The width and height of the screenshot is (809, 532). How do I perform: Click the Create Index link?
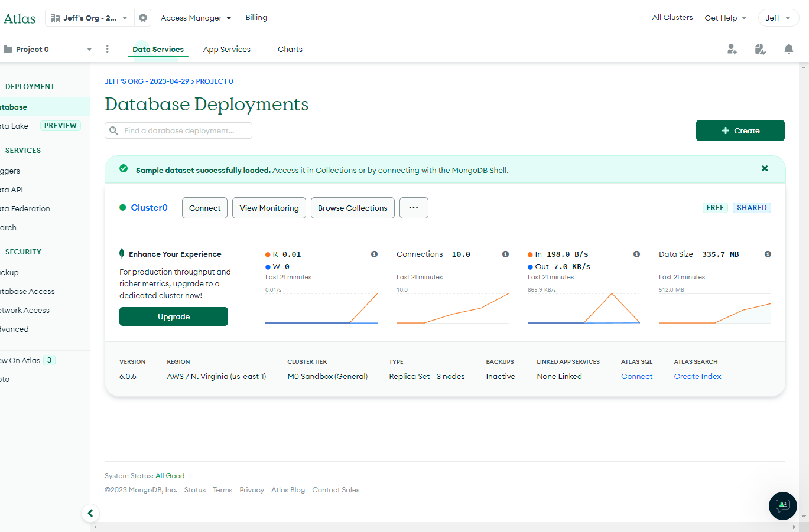coord(697,376)
